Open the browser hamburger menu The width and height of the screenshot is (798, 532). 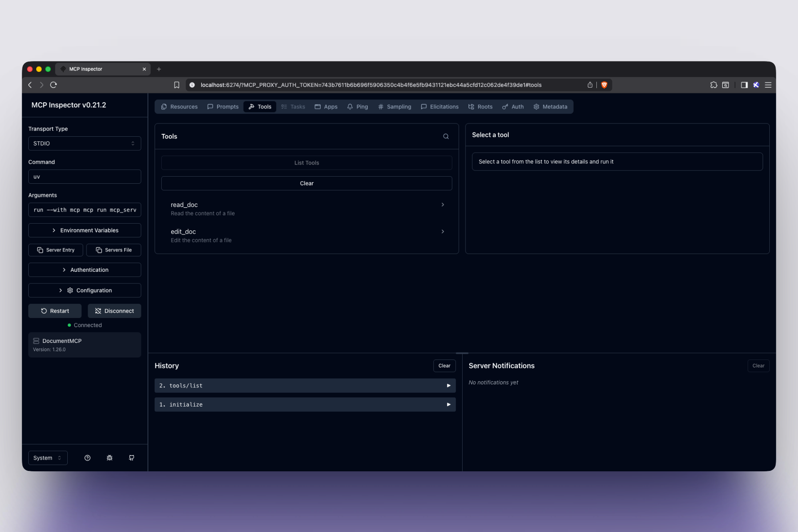pos(768,85)
